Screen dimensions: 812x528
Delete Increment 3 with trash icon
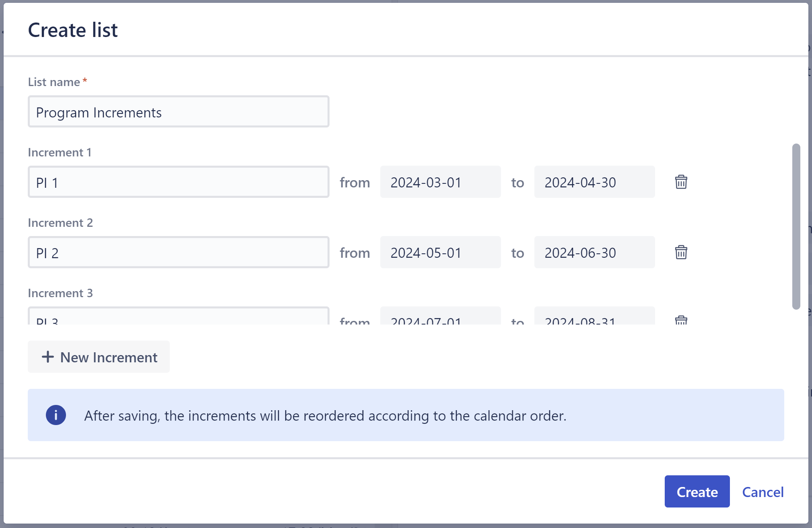(681, 320)
